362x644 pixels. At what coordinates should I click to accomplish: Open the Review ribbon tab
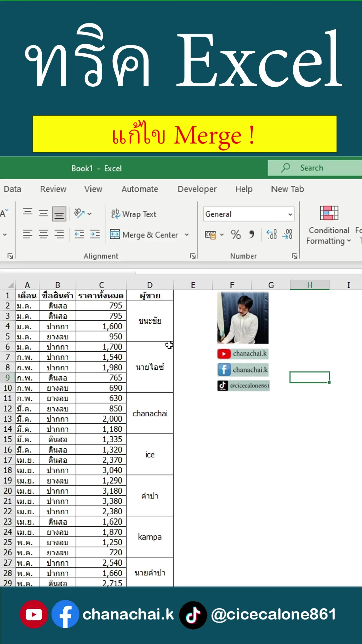pos(53,189)
